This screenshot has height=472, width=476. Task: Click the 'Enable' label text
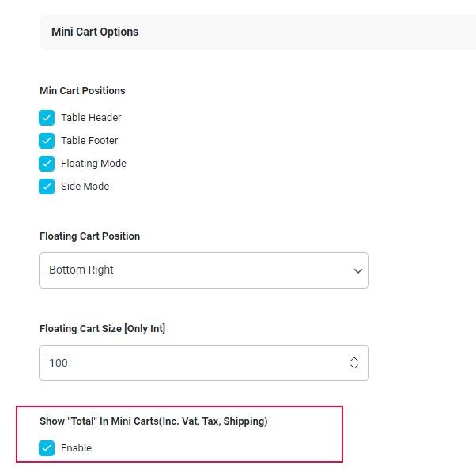pos(76,448)
